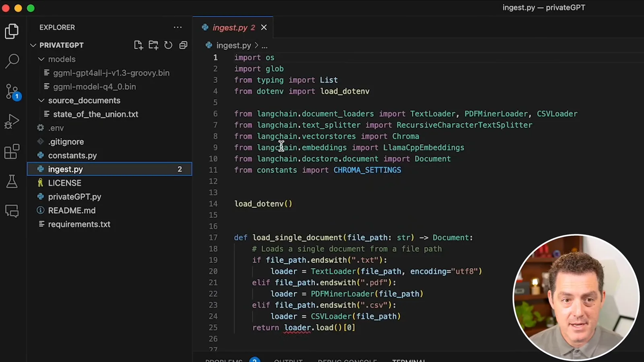Open ggml-model-q4_0.bin file
The image size is (644, 362).
click(95, 86)
